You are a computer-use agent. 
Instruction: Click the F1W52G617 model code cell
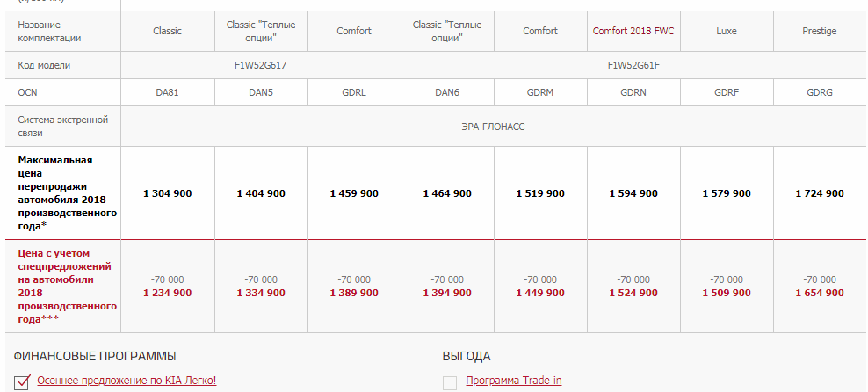pos(260,65)
